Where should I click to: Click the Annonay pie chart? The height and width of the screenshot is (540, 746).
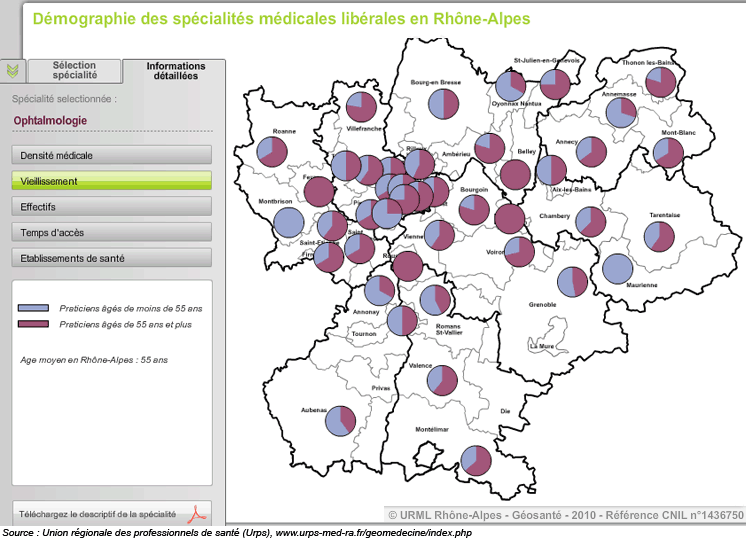click(380, 290)
